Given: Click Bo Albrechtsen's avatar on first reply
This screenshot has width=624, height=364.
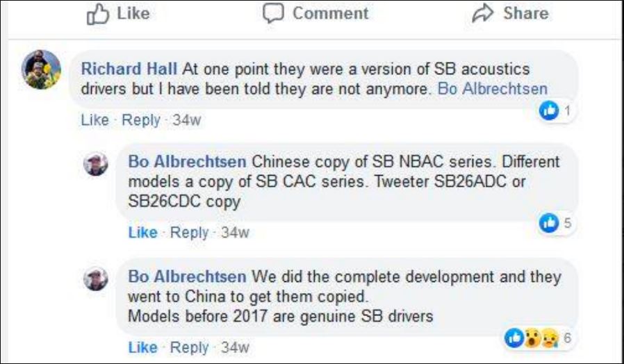Looking at the screenshot, I should (x=96, y=165).
